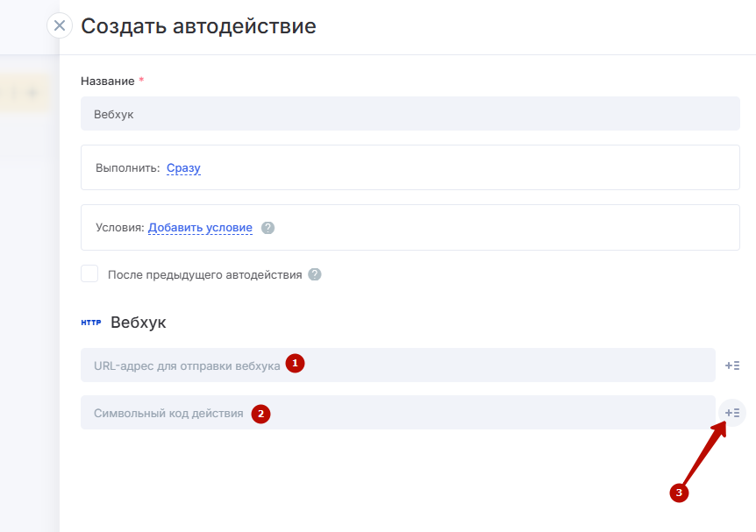This screenshot has width=756, height=532.
Task: Click the Название field label
Action: pos(108,81)
